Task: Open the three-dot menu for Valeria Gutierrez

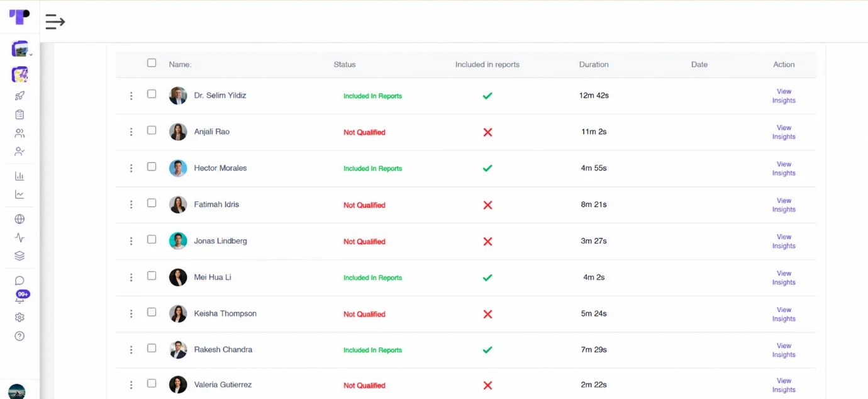Action: coord(131,385)
